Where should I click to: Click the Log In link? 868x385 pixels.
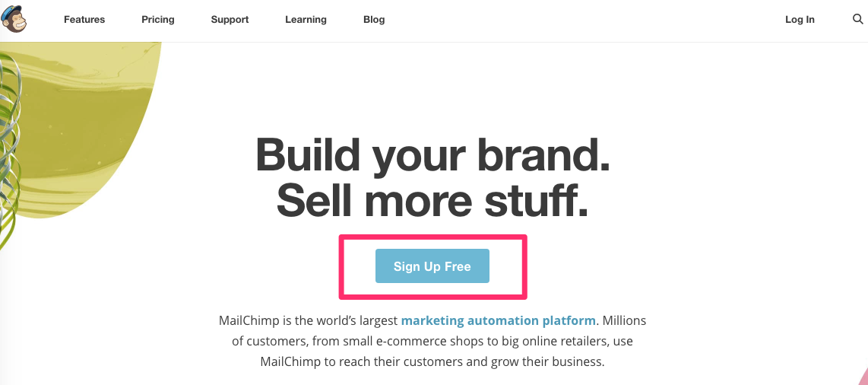800,20
